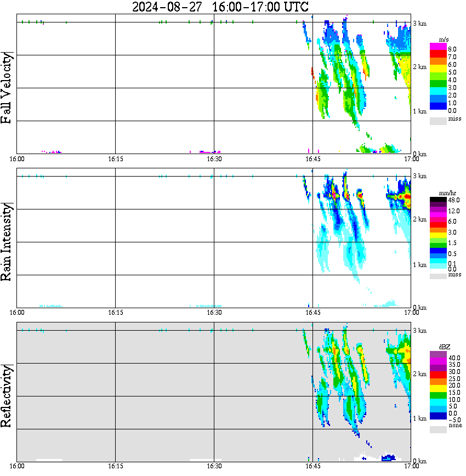Pick the violet 40.0 dBZ legend swatch

click(438, 354)
